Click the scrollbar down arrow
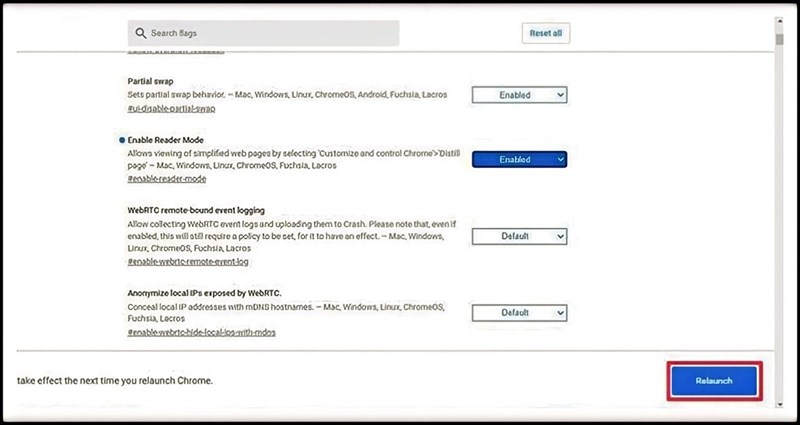The image size is (800, 425). 779,404
